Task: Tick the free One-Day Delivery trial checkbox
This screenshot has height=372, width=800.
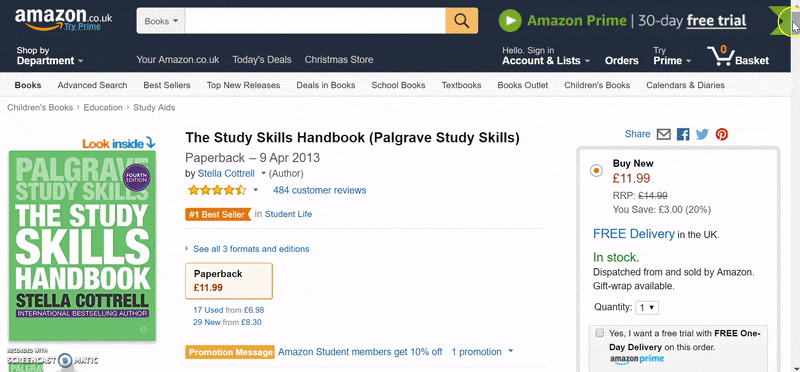Action: pyautogui.click(x=599, y=333)
